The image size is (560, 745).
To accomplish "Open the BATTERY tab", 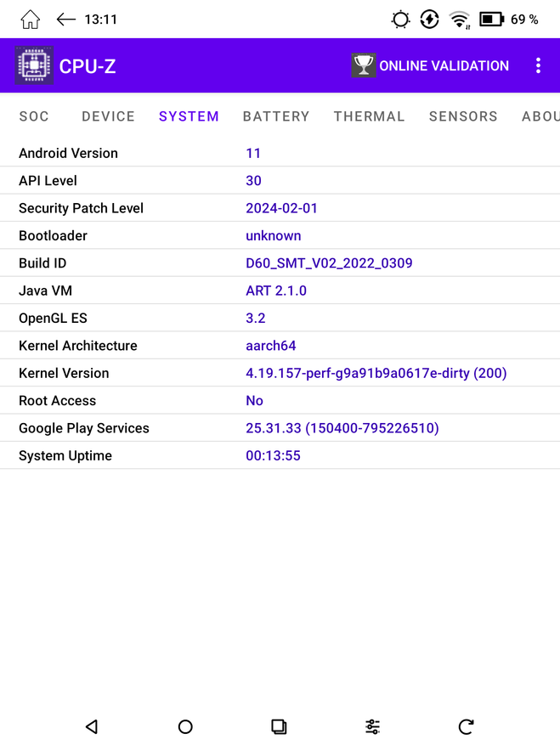I will coord(276,116).
